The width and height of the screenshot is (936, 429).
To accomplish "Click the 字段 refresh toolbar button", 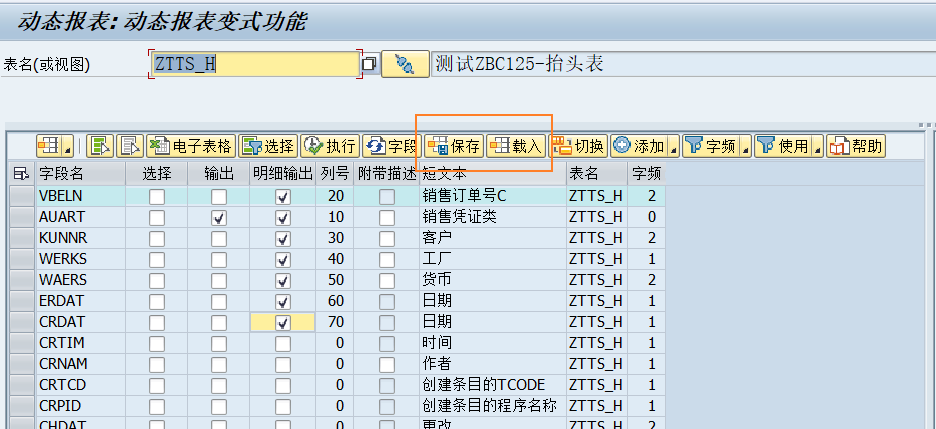I will pos(392,146).
